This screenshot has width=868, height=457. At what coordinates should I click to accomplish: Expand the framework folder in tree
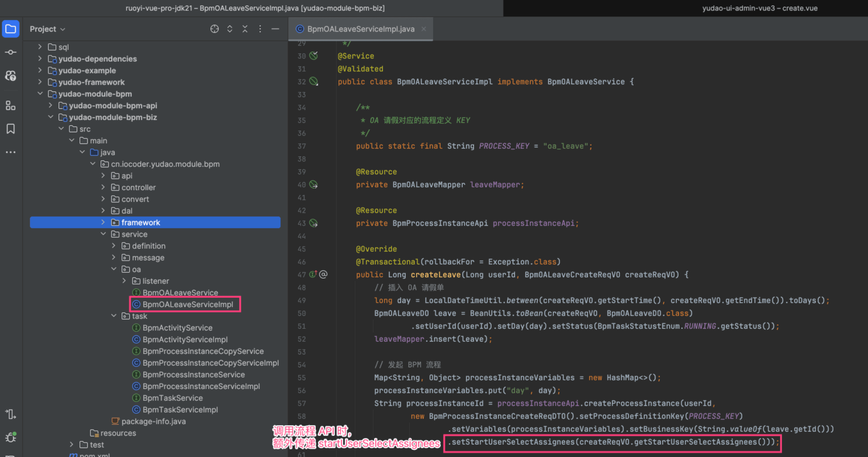(x=103, y=222)
